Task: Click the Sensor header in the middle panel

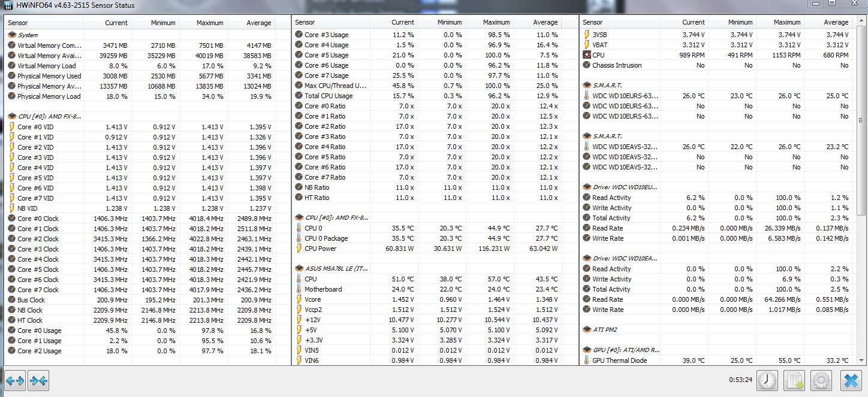Action: pos(331,22)
